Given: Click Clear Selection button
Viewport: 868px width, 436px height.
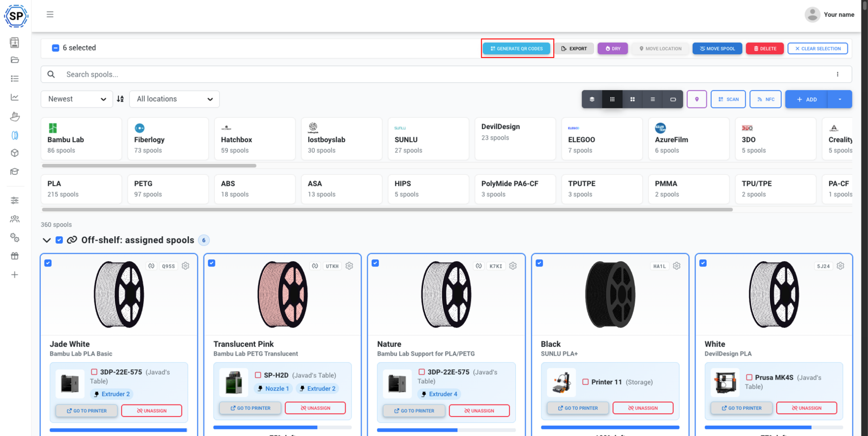Looking at the screenshot, I should [818, 48].
